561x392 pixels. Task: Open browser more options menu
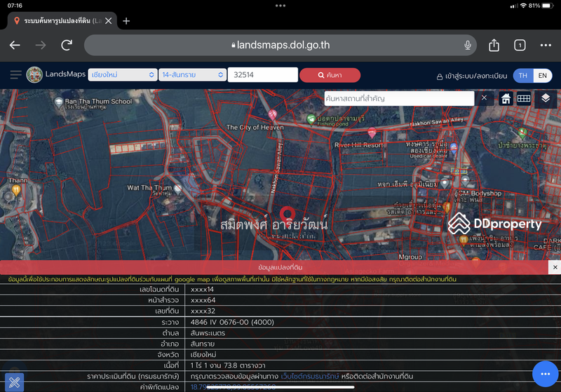(x=546, y=45)
